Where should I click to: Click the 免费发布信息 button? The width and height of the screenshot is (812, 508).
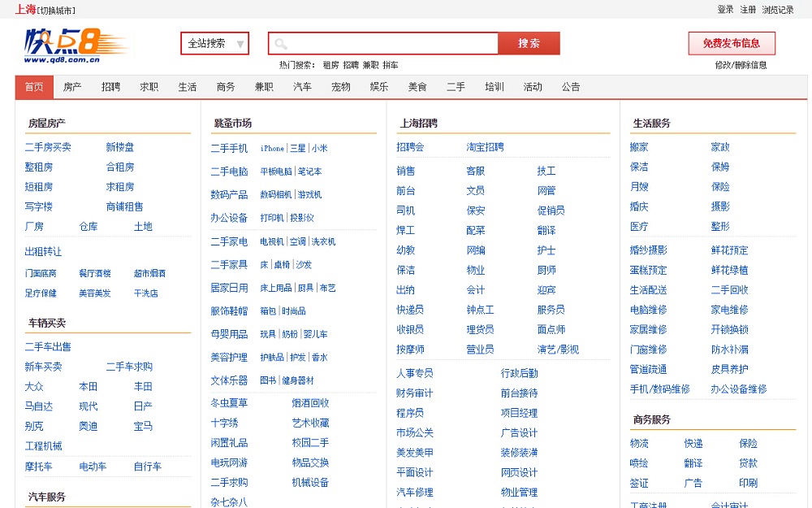(731, 43)
